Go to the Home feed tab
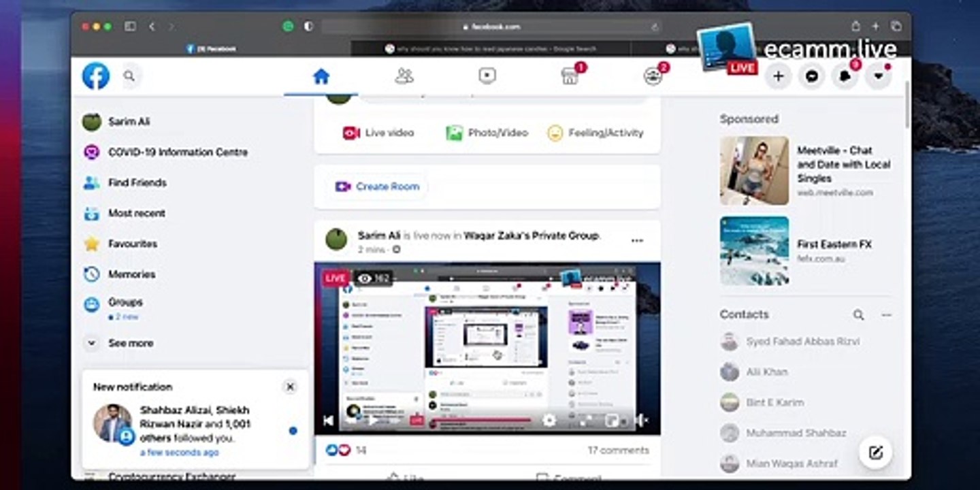Screen dimensions: 980x490 321,76
